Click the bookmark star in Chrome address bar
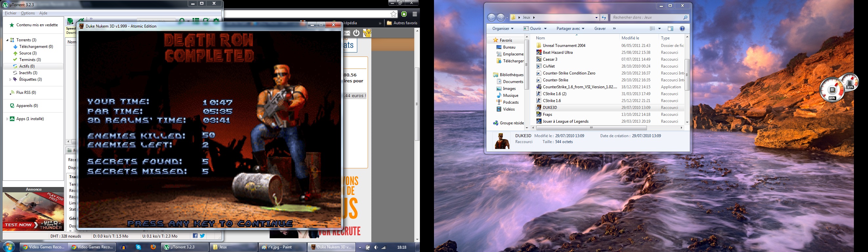The image size is (868, 252). coord(393,14)
